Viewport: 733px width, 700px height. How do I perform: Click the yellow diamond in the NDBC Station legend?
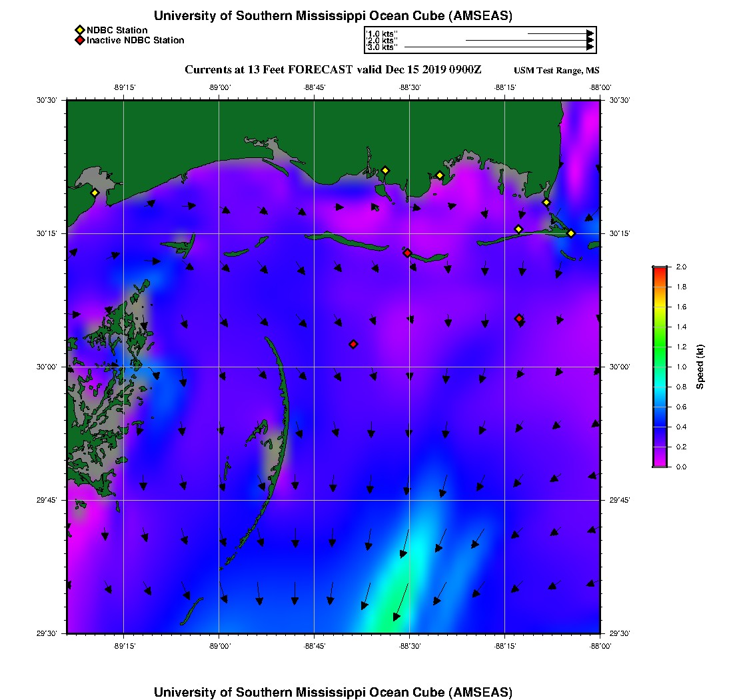[x=79, y=30]
